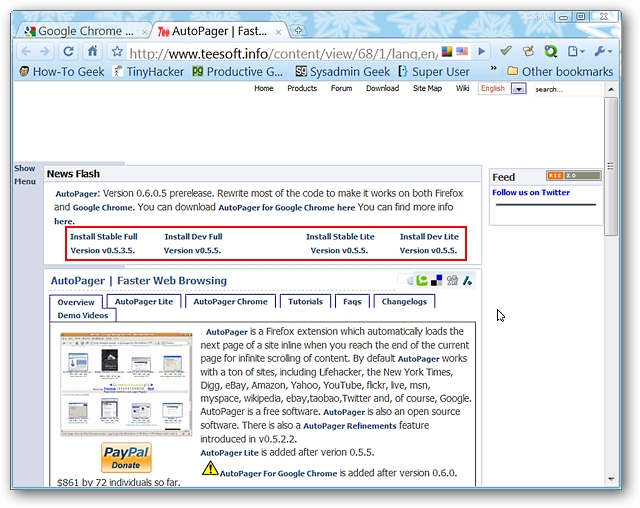The image size is (640, 508).
Task: Open the Download menu item
Action: (382, 88)
